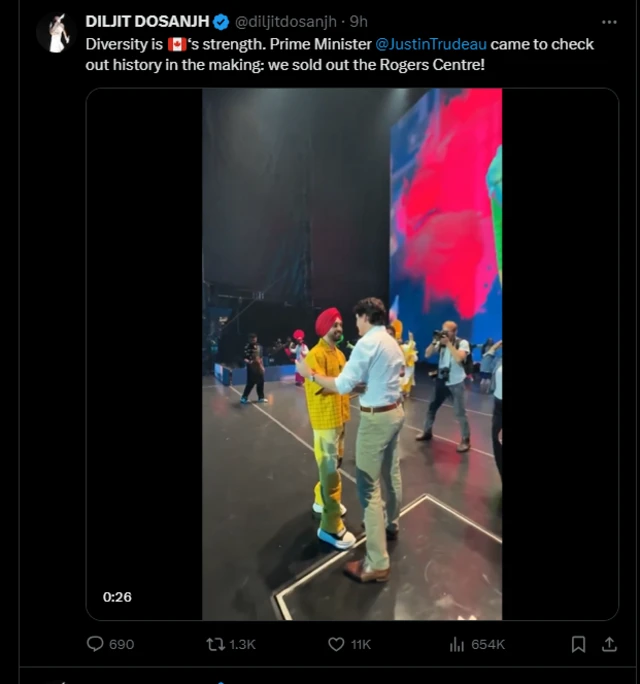
Task: Click the DILJIT DOSANJH display name
Action: tap(147, 22)
